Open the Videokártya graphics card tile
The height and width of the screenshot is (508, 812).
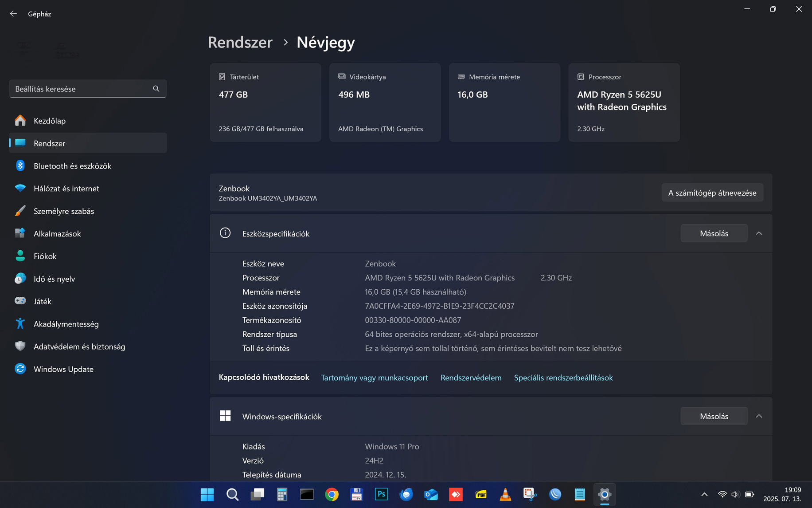click(385, 102)
